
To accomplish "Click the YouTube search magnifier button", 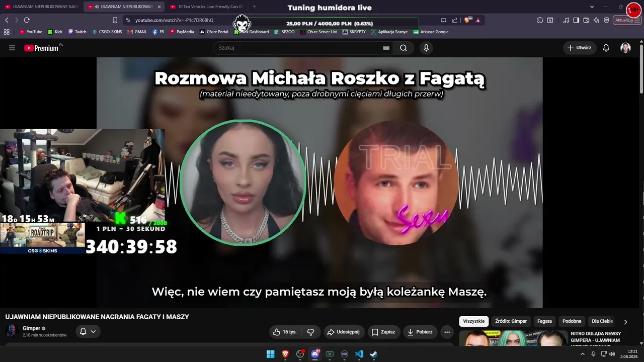I will click(x=404, y=48).
